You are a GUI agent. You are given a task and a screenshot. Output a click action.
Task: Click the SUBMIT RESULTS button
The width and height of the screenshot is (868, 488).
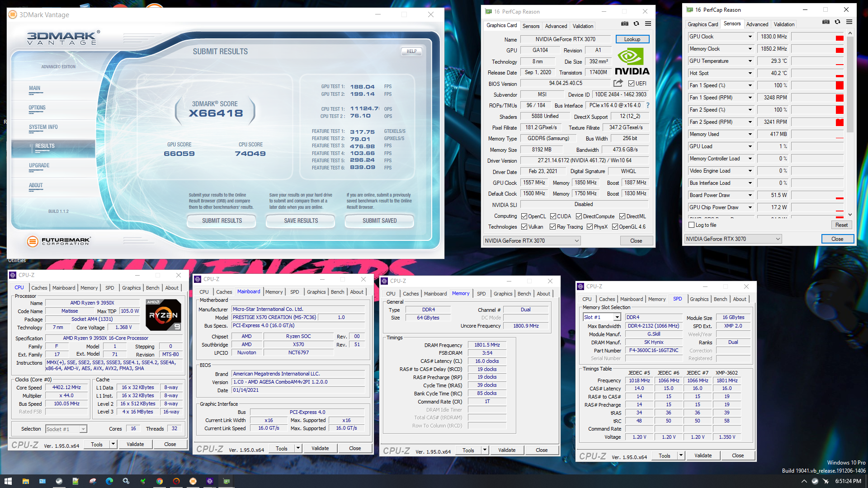[222, 221]
